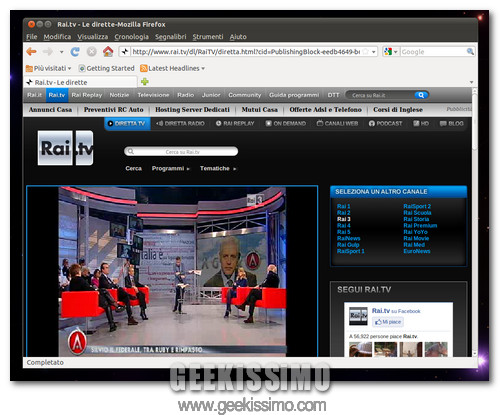This screenshot has height=415, width=500.
Task: Open a new tab with the green plus
Action: click(x=145, y=82)
